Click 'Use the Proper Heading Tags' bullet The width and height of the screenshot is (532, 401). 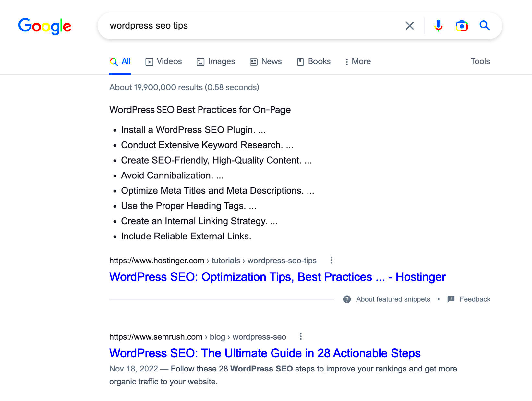coord(189,206)
